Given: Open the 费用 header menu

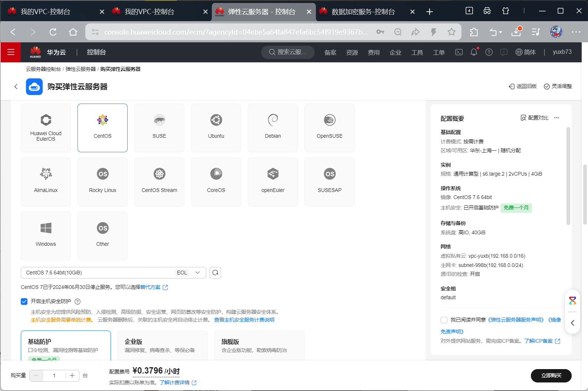Looking at the screenshot, I should pyautogui.click(x=374, y=52).
